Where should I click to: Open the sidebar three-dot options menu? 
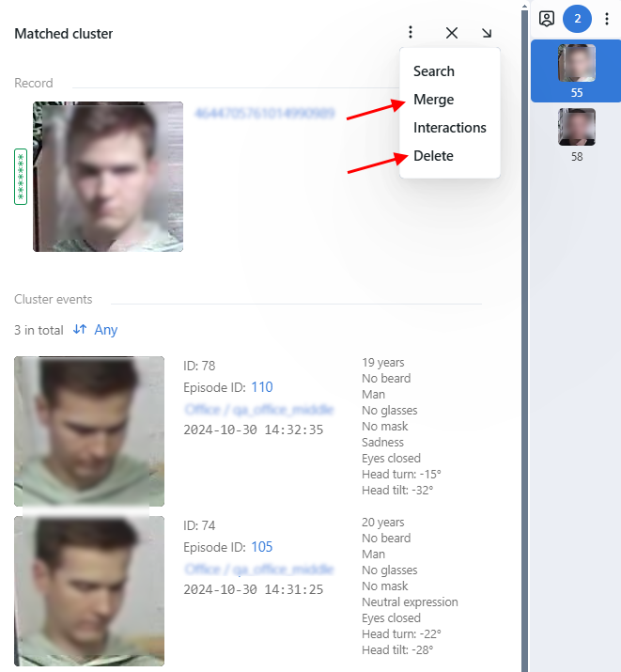coord(606,19)
